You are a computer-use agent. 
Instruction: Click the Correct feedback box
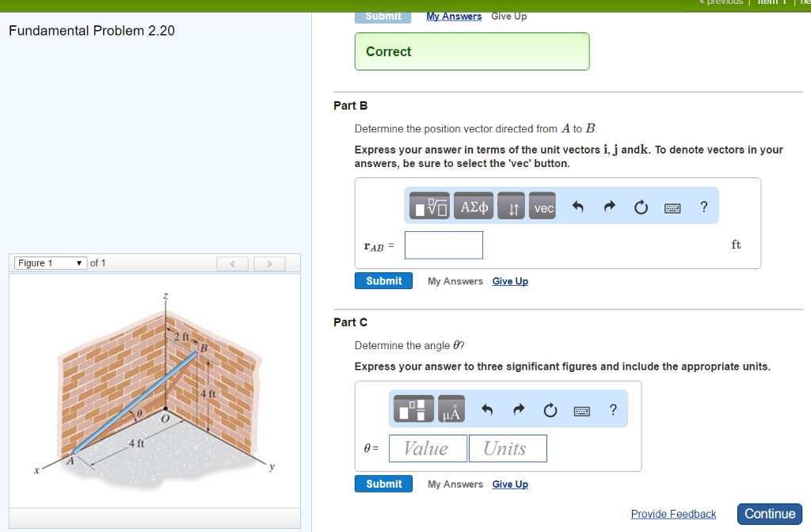pyautogui.click(x=472, y=51)
